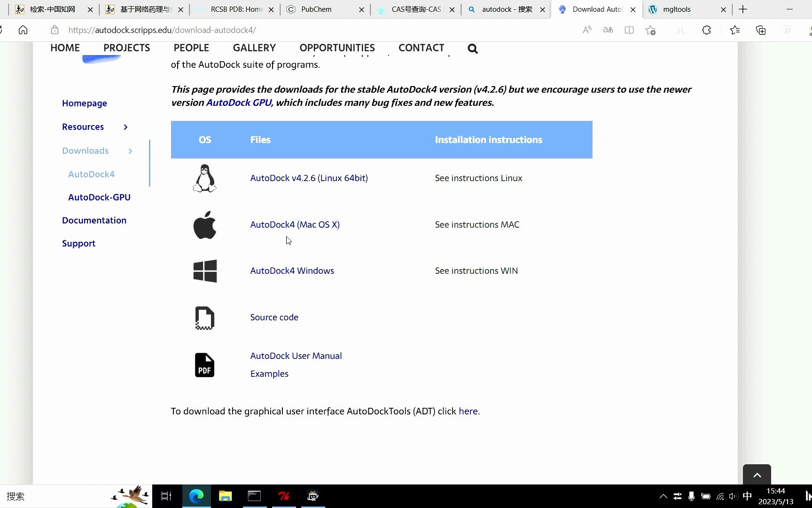This screenshot has width=812, height=508.
Task: Download AutoDock4 (Mac OS X)
Action: [295, 225]
